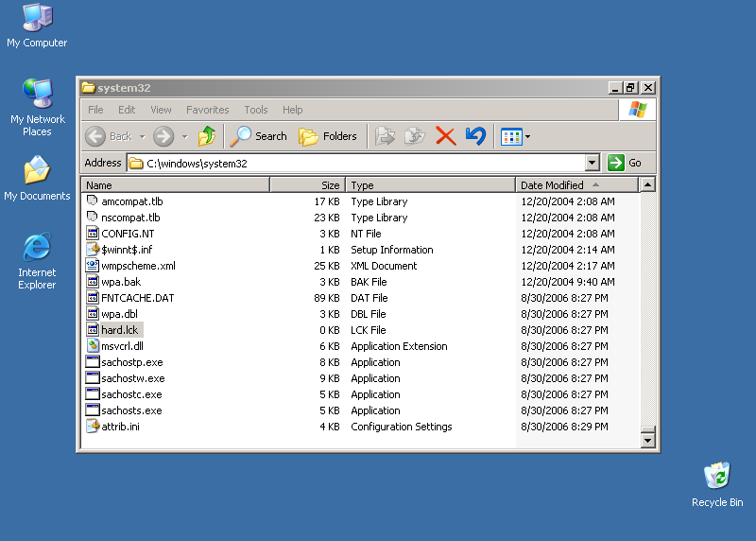Select the nscompat.tlb file icon
The image size is (756, 541).
[92, 217]
